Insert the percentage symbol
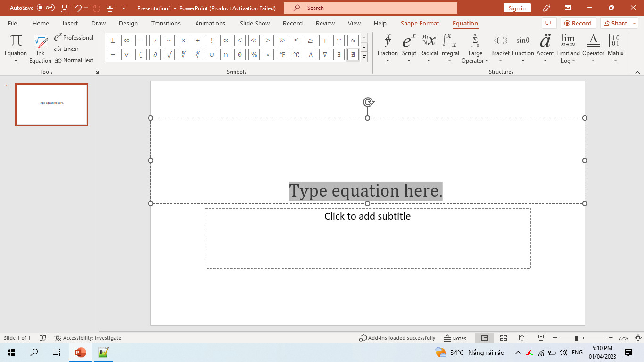This screenshot has width=644, height=362. tap(254, 55)
